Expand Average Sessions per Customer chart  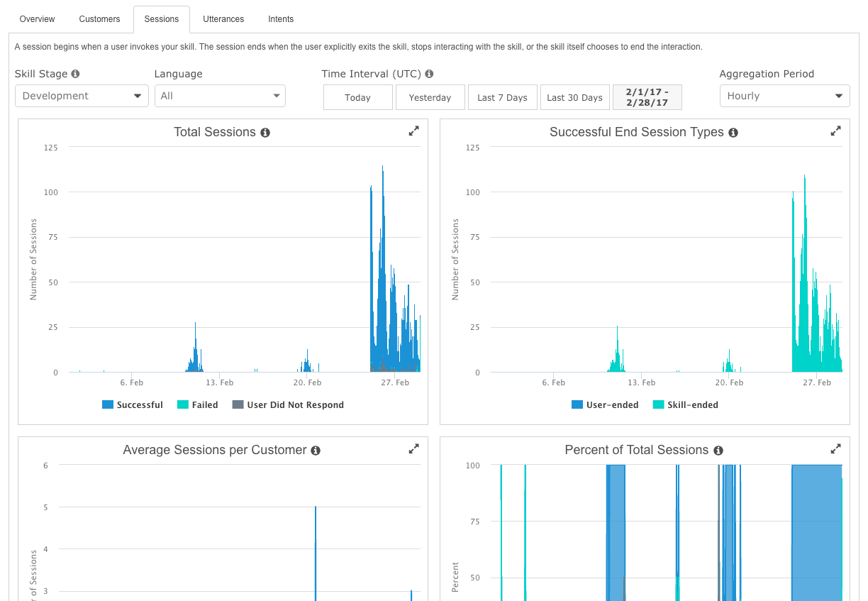coord(414,448)
